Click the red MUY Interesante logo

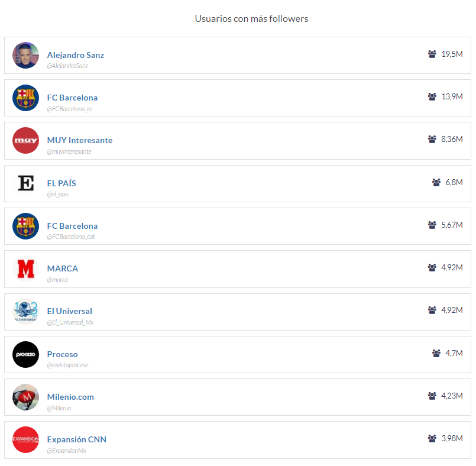pyautogui.click(x=25, y=140)
